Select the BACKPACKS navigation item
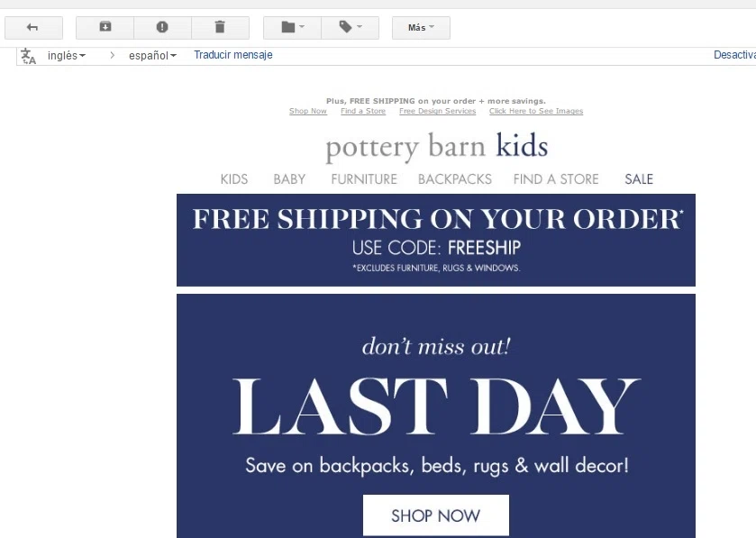 coord(455,179)
